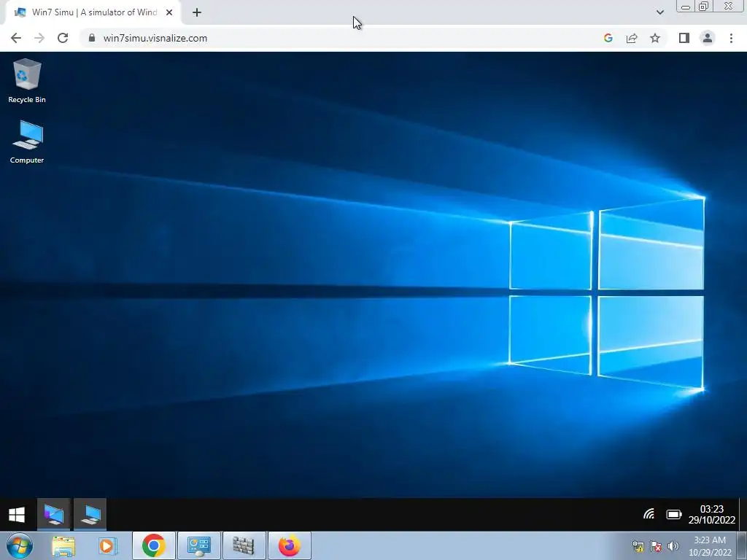Open the Chrome three-dot menu
747x560 pixels.
point(731,38)
